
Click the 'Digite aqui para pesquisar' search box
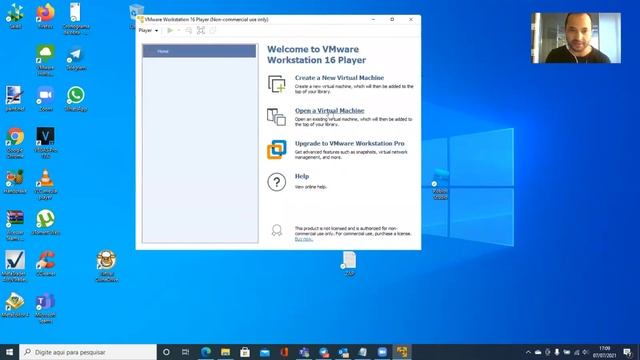pos(88,352)
